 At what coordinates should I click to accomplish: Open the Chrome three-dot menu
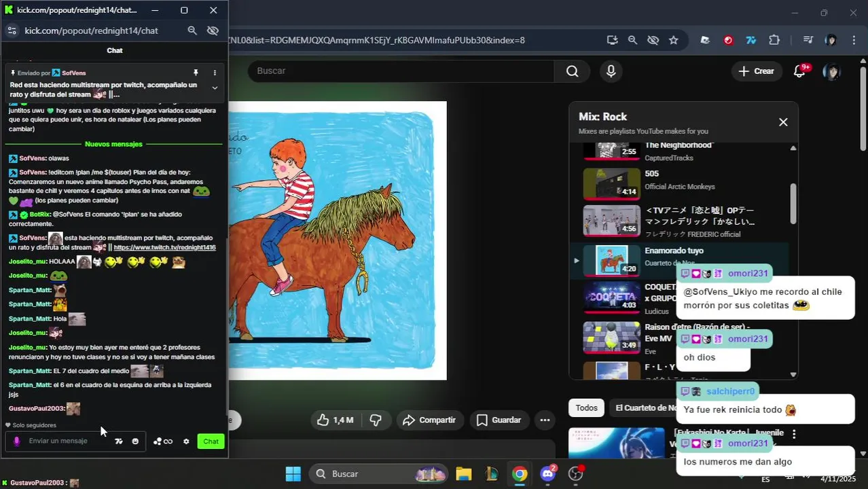tap(854, 40)
